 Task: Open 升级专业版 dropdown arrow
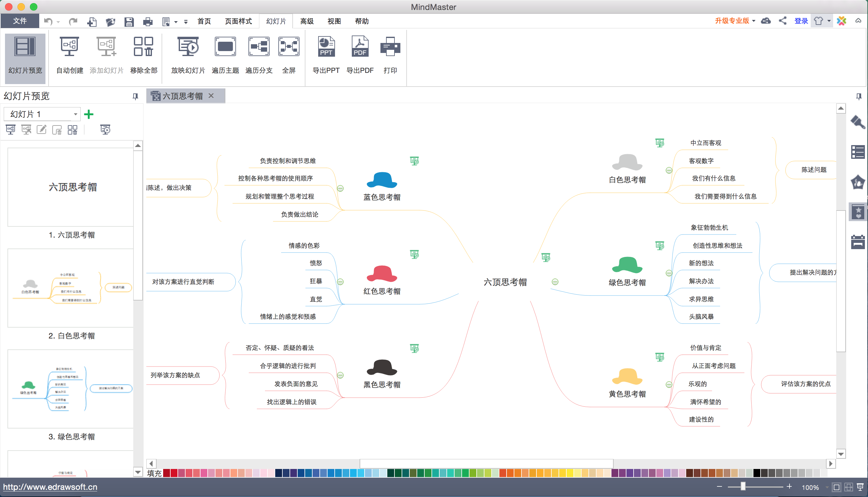click(x=754, y=21)
